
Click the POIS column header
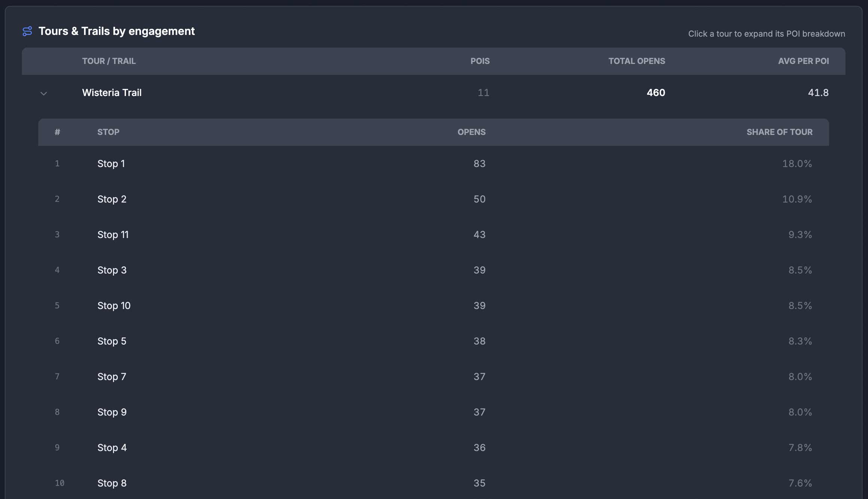coord(480,61)
